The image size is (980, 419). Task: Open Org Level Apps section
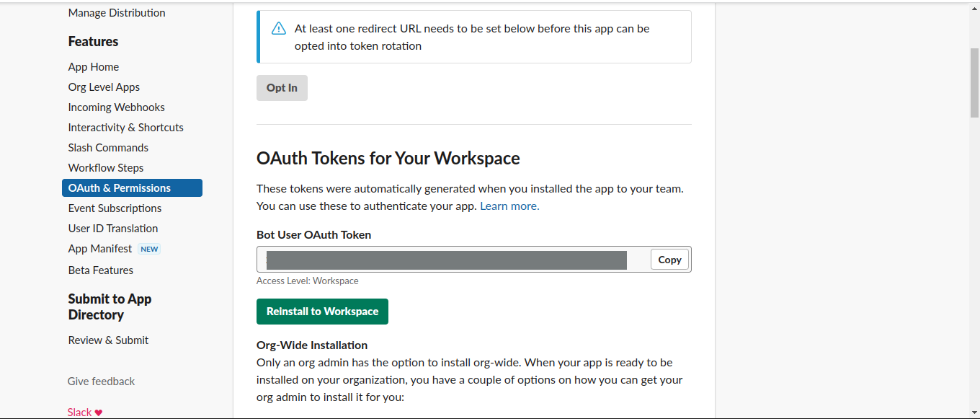point(104,87)
